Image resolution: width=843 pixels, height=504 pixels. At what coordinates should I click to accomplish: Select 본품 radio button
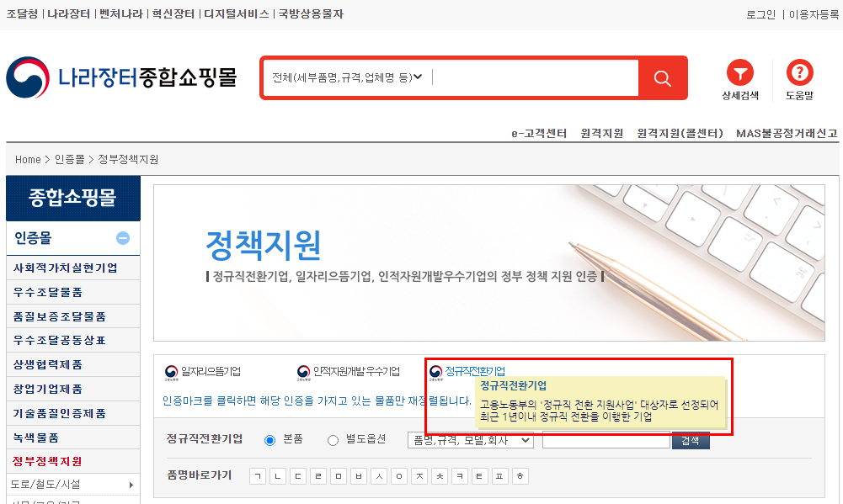pos(269,441)
